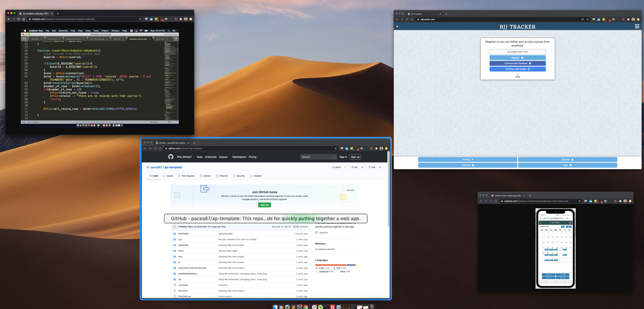This screenshot has width=644, height=309.
Task: Open Marketplace in GitHub header
Action: pyautogui.click(x=239, y=157)
